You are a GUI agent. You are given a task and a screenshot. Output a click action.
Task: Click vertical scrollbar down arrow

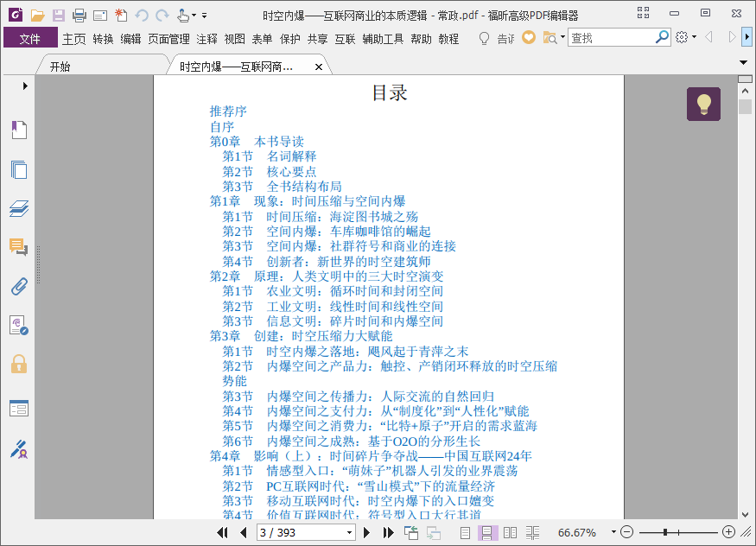(x=745, y=514)
